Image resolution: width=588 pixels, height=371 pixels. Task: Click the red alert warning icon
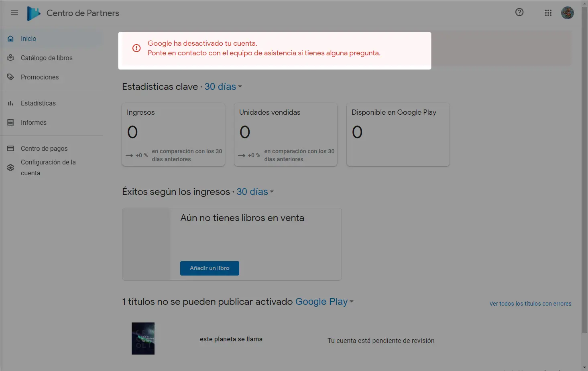136,48
